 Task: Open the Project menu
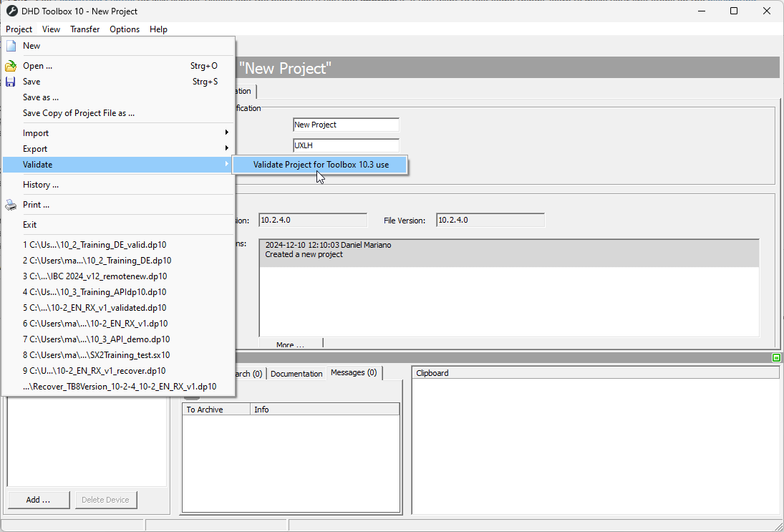pos(19,29)
